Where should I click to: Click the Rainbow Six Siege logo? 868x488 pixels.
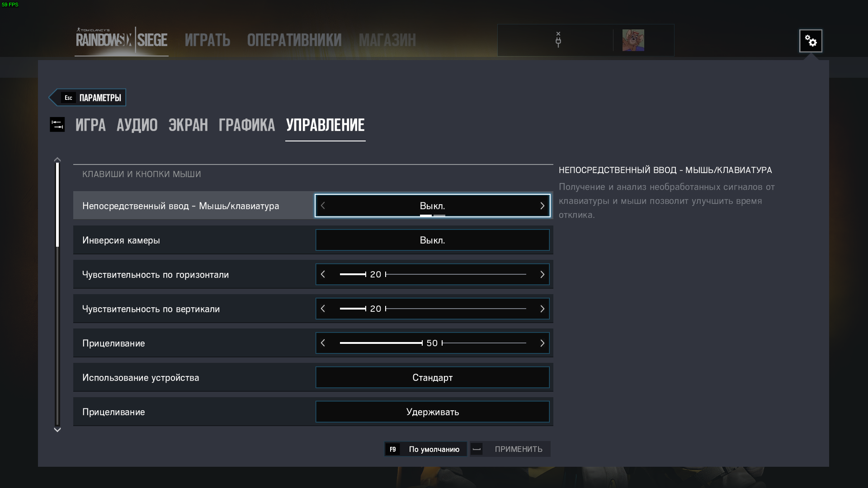(122, 40)
